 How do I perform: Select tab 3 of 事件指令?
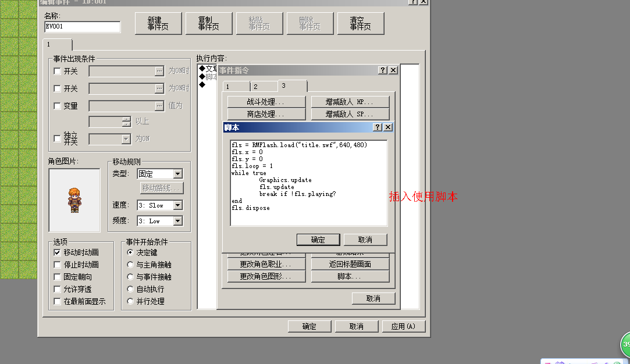(x=293, y=85)
